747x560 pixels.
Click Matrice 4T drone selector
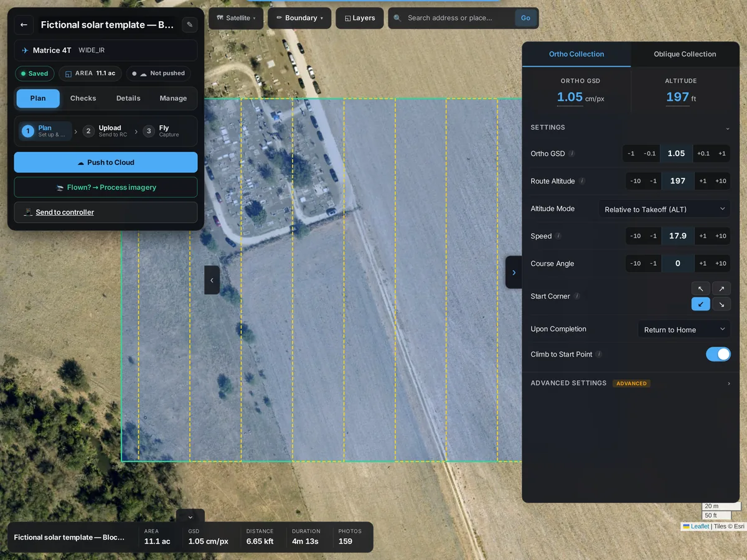pos(106,50)
